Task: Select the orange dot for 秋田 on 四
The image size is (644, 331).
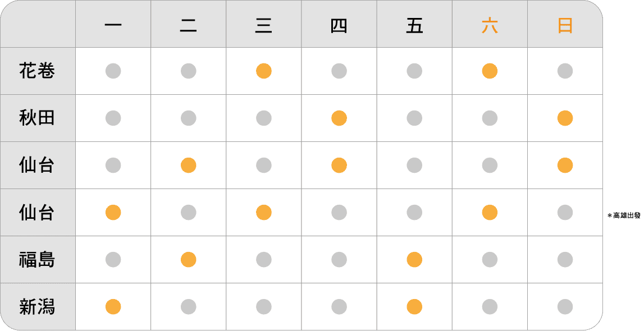Action: pyautogui.click(x=339, y=118)
